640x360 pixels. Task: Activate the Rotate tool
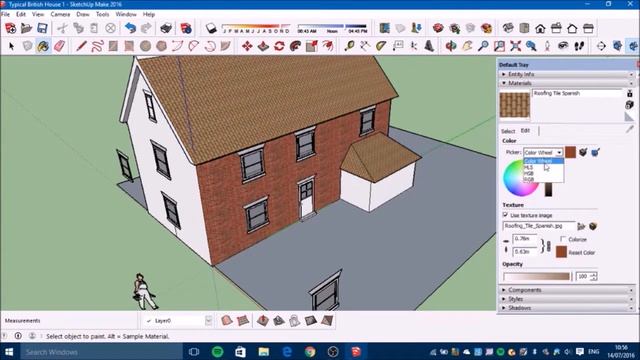click(279, 46)
